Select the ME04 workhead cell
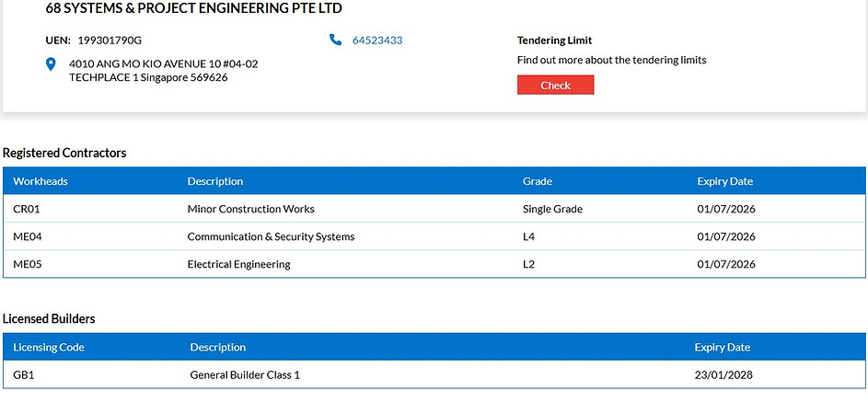 28,236
